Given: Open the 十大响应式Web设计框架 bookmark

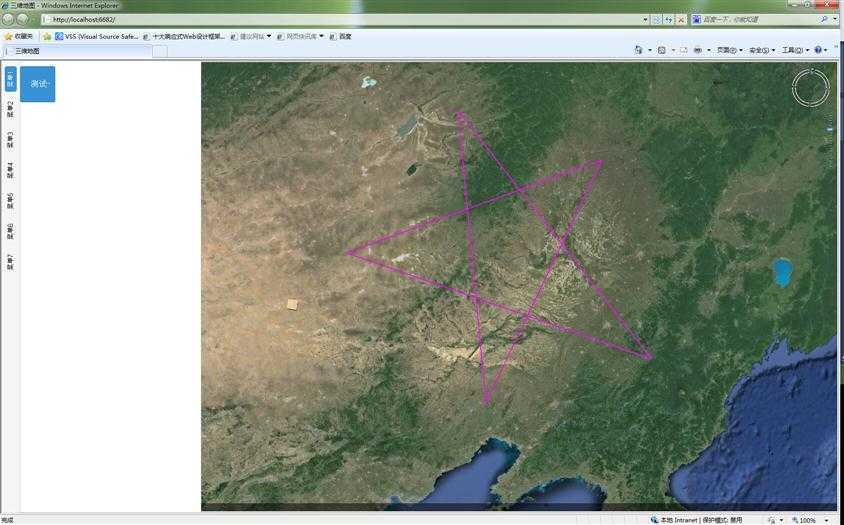Looking at the screenshot, I should (x=184, y=37).
